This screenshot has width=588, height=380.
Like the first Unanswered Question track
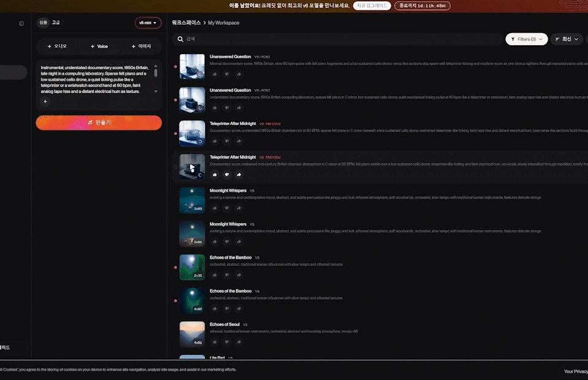214,74
